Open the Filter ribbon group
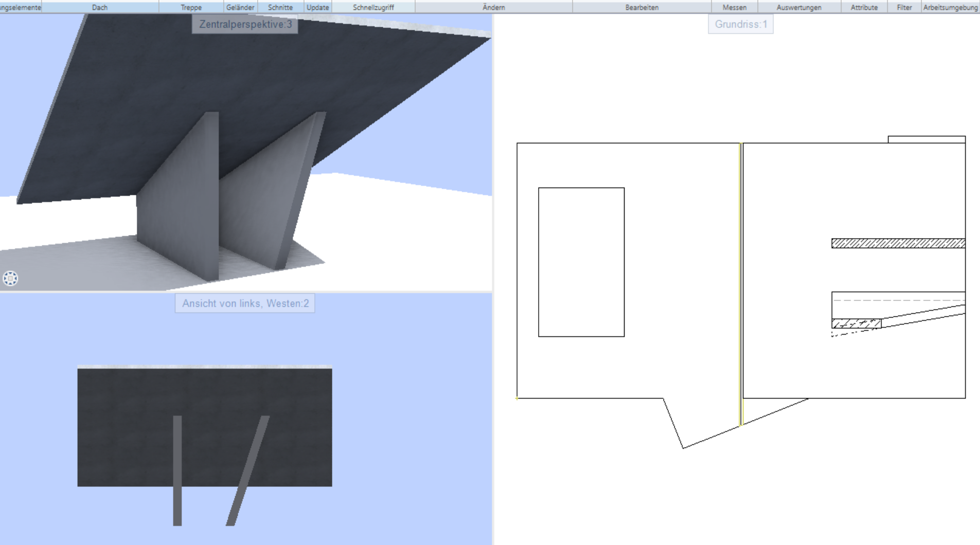The height and width of the screenshot is (545, 980). pyautogui.click(x=904, y=7)
